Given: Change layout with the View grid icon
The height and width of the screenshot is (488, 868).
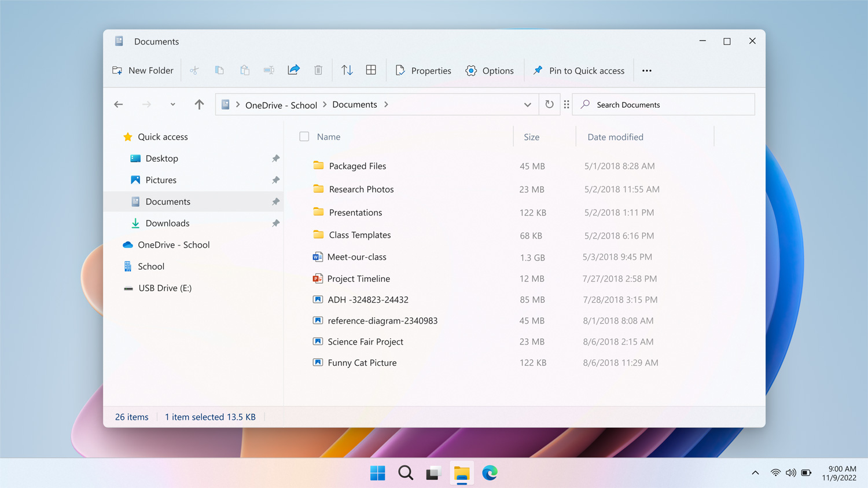Looking at the screenshot, I should [371, 70].
